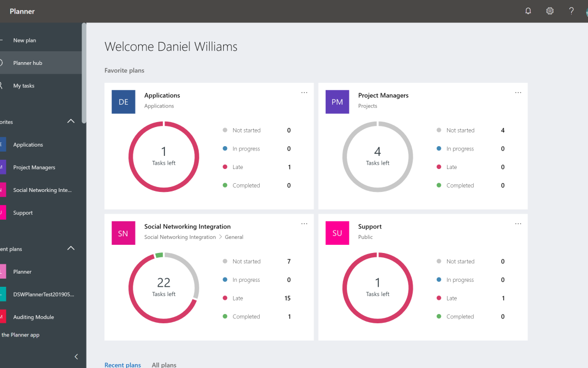Open the Support card options menu
This screenshot has width=588, height=368.
pyautogui.click(x=518, y=223)
